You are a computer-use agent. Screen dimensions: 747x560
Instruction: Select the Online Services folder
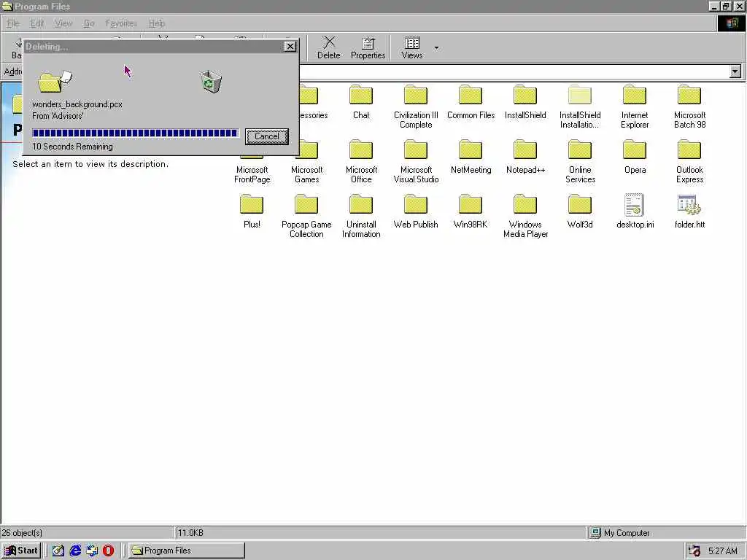pos(580,162)
